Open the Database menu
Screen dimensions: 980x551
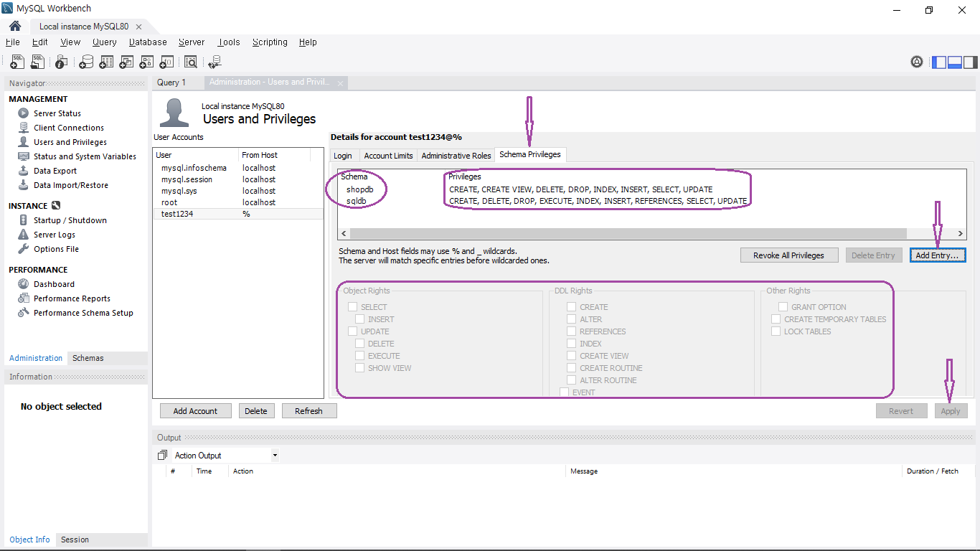148,42
